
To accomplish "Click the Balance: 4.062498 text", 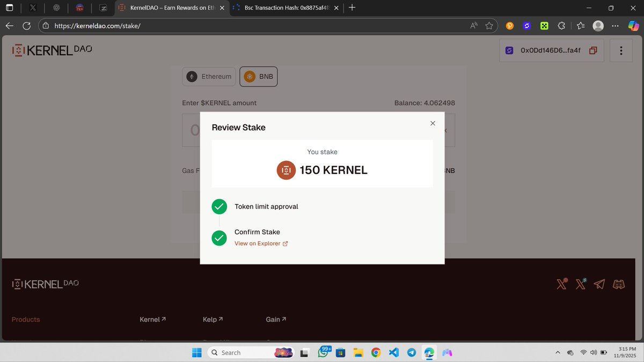I will (425, 103).
